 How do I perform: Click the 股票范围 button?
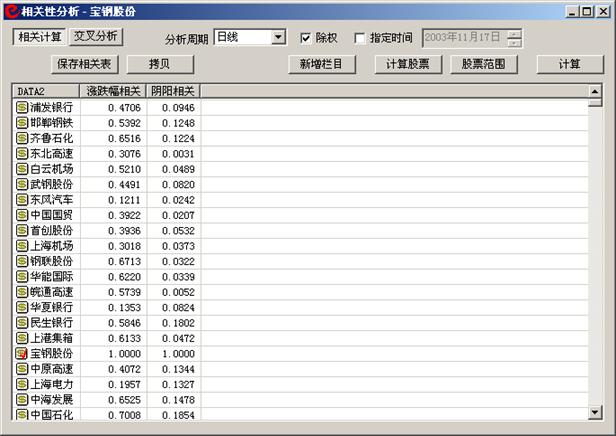pyautogui.click(x=484, y=64)
